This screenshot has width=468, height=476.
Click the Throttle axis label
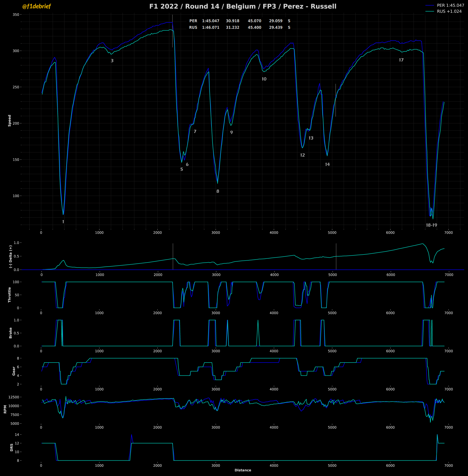(10, 295)
